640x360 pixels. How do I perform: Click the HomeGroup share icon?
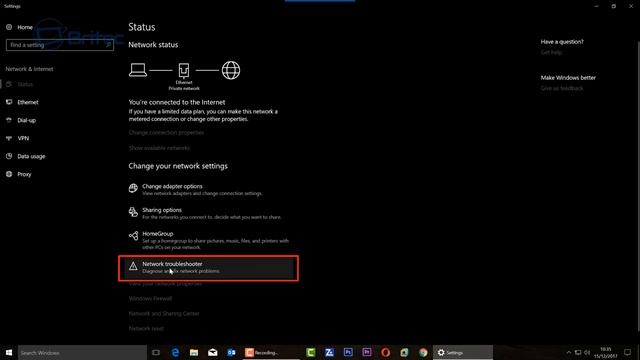[133, 236]
